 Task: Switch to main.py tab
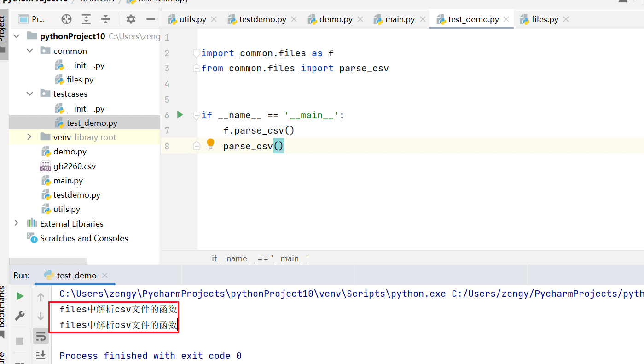point(400,19)
